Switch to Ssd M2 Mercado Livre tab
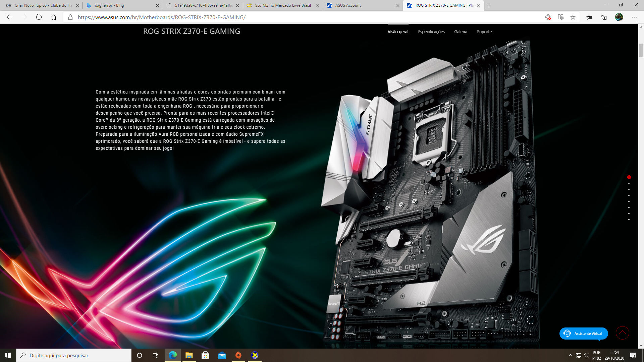Screen dimensions: 644x362 click(283, 5)
